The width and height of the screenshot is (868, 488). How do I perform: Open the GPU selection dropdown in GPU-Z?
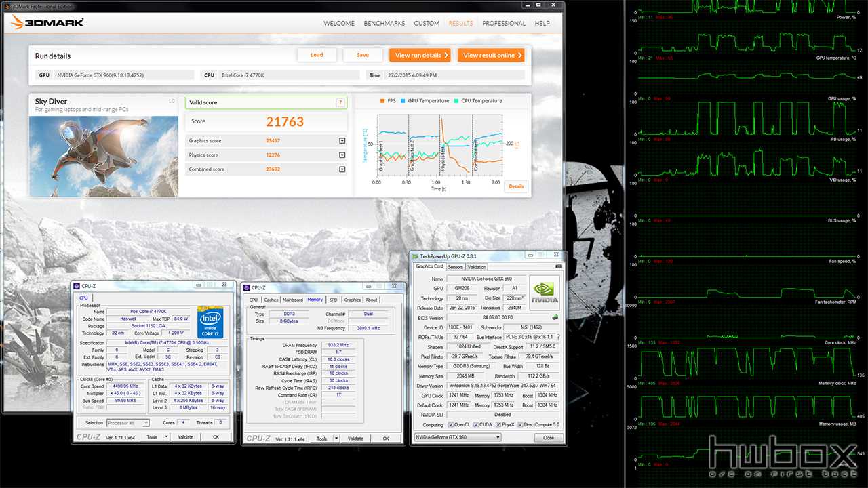[x=458, y=437]
